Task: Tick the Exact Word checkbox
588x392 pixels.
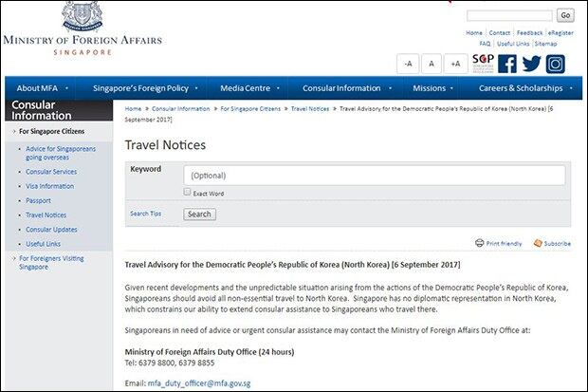Action: [187, 192]
